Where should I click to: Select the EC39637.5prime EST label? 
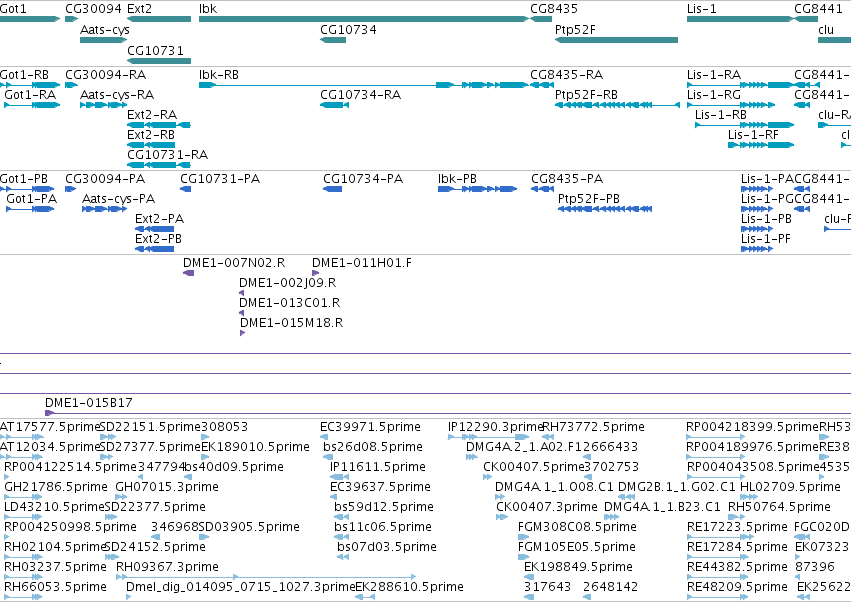(380, 486)
